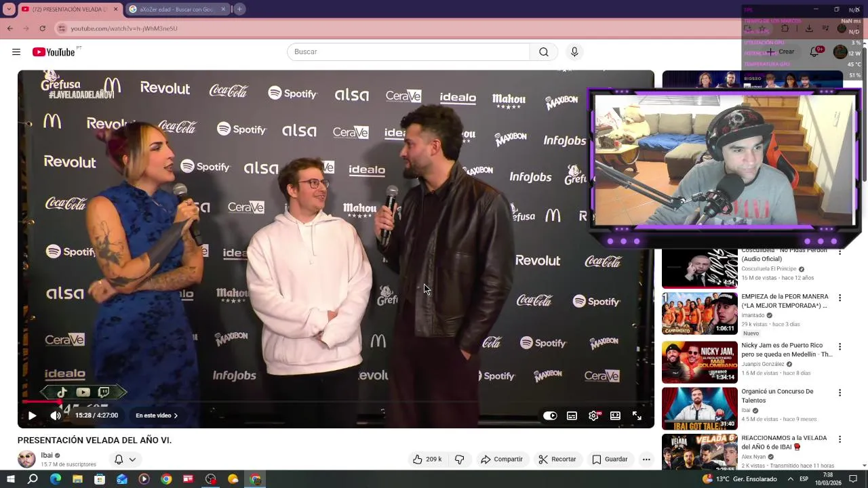Open more actions three-dot menu under video

pos(646,460)
